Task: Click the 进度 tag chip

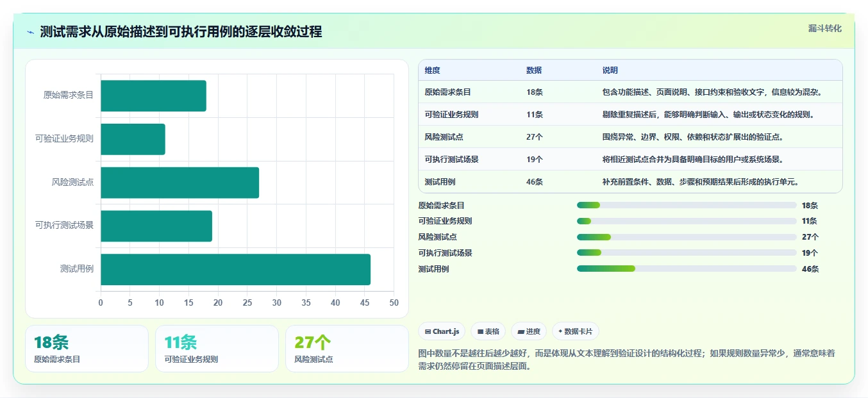Action: coord(529,331)
